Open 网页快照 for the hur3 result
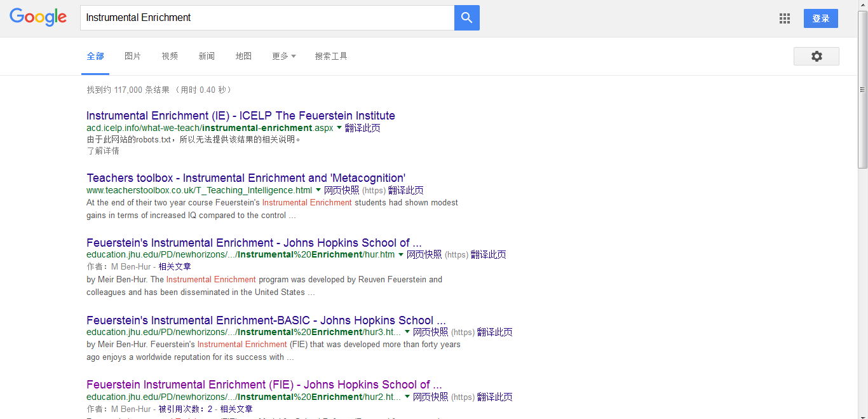 [430, 332]
